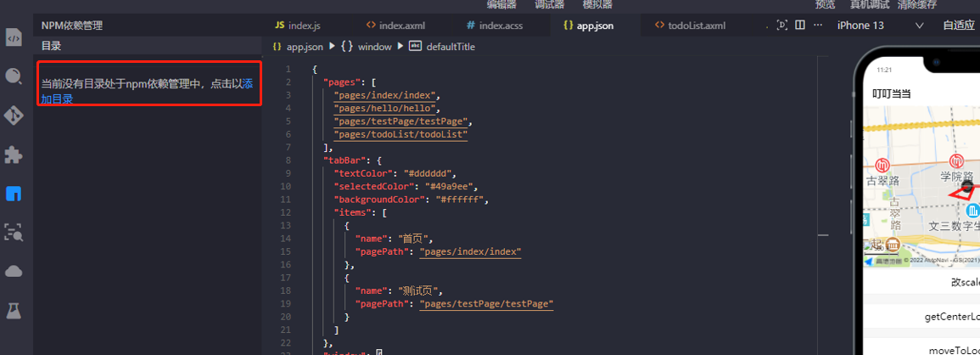The width and height of the screenshot is (980, 355).
Task: Click the blue 文三数字生 marker on map
Action: (x=972, y=211)
